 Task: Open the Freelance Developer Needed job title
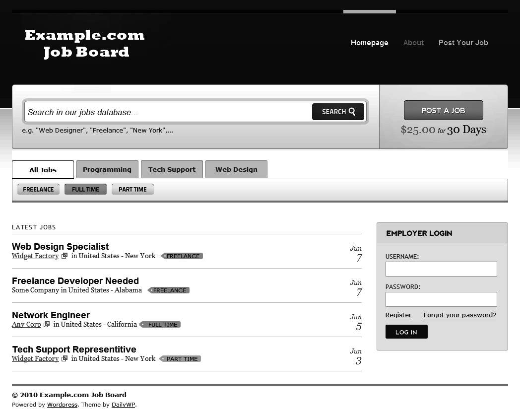(x=75, y=280)
